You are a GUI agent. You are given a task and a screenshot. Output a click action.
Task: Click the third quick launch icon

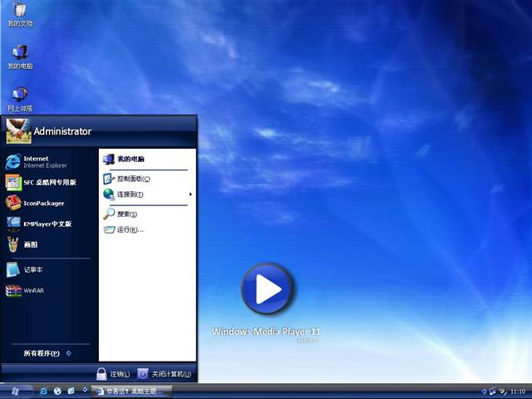[x=71, y=392]
